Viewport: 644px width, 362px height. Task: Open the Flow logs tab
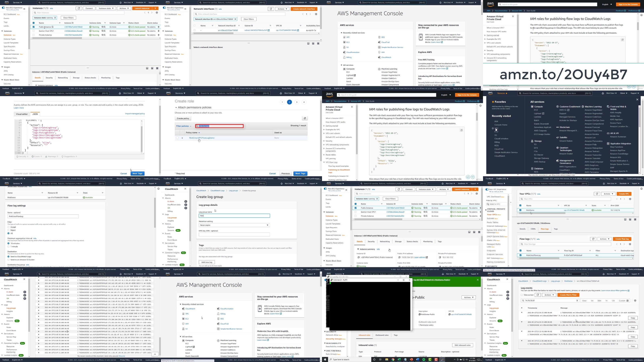[x=545, y=229]
